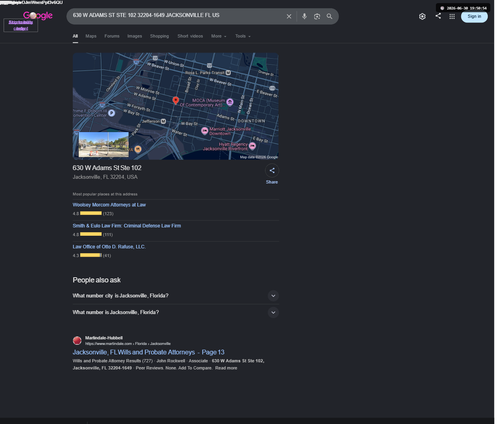Run search using magnifier icon
The image size is (500, 424).
point(329,16)
